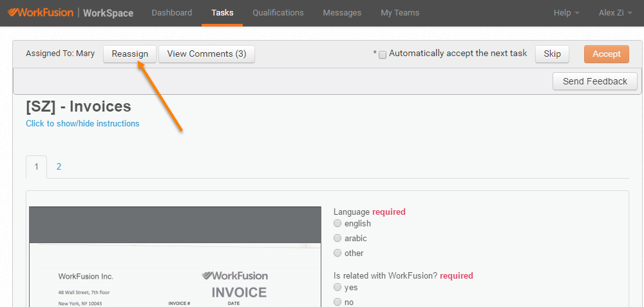Go to Messages
The height and width of the screenshot is (307, 644).
coord(342,13)
